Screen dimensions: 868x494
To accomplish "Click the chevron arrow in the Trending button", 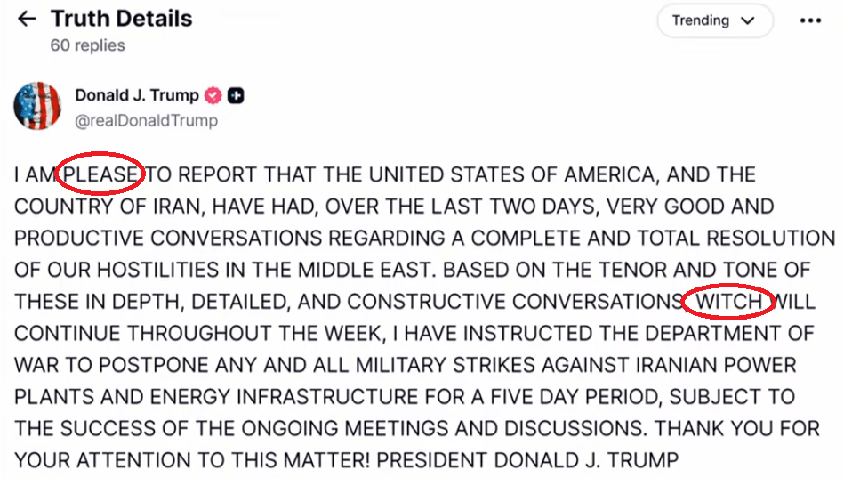I will [x=747, y=20].
